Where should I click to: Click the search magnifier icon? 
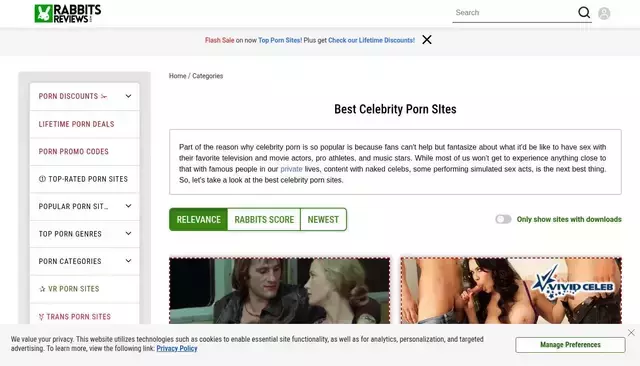584,13
